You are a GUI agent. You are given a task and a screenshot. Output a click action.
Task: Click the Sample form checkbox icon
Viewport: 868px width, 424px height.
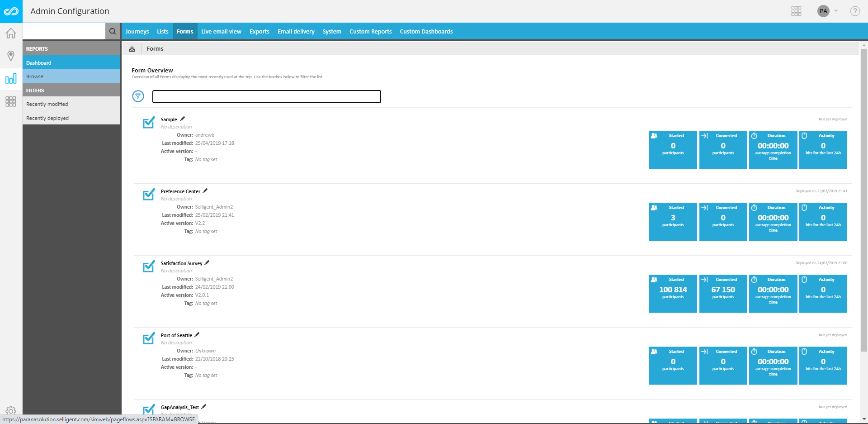pos(149,123)
